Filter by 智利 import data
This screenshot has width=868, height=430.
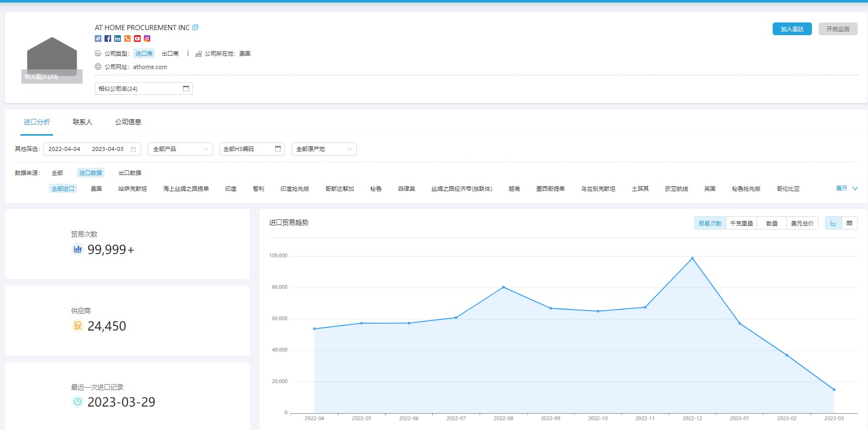[x=258, y=189]
